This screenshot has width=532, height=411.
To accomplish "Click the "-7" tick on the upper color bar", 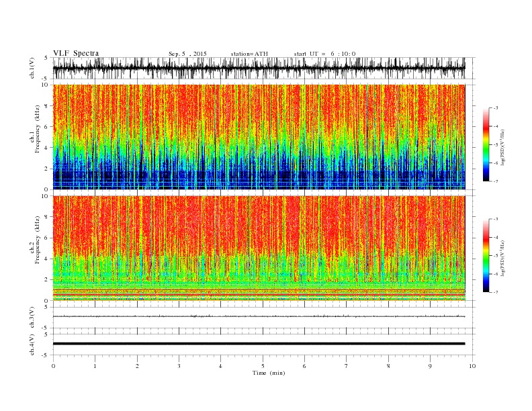I will pyautogui.click(x=495, y=181).
